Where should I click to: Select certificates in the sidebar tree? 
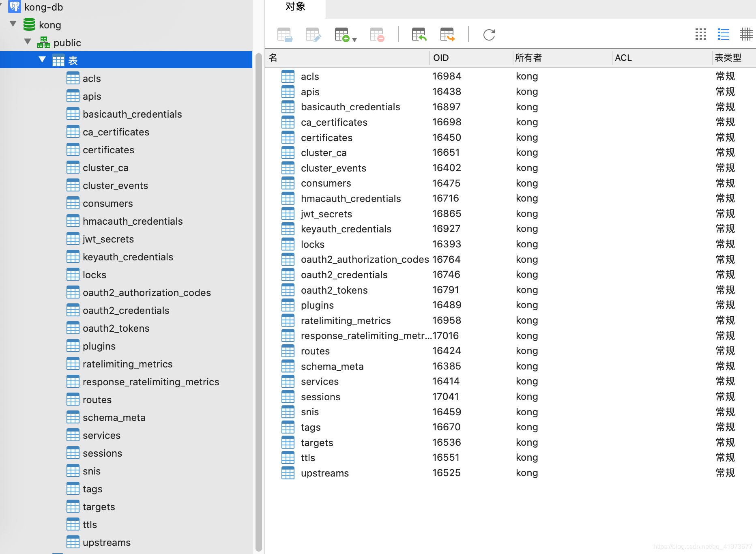click(x=108, y=150)
